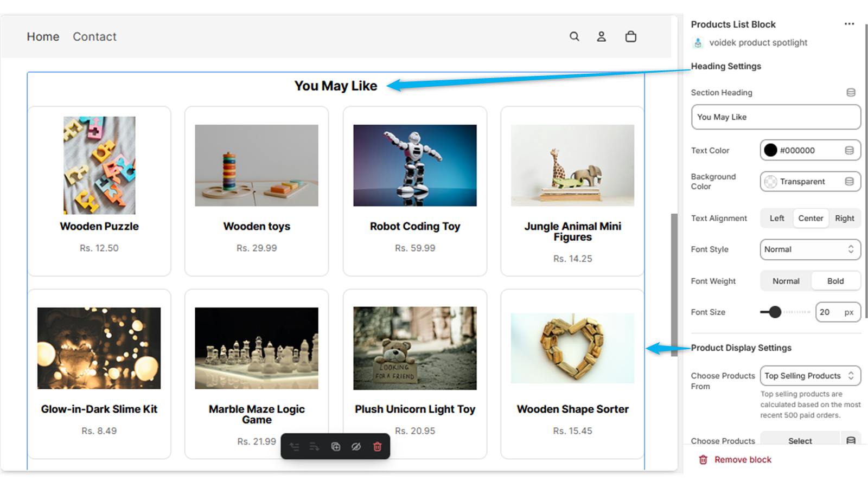Open the Wooden Shape Sorter title
Viewport: 868px width, 488px height.
tap(573, 409)
